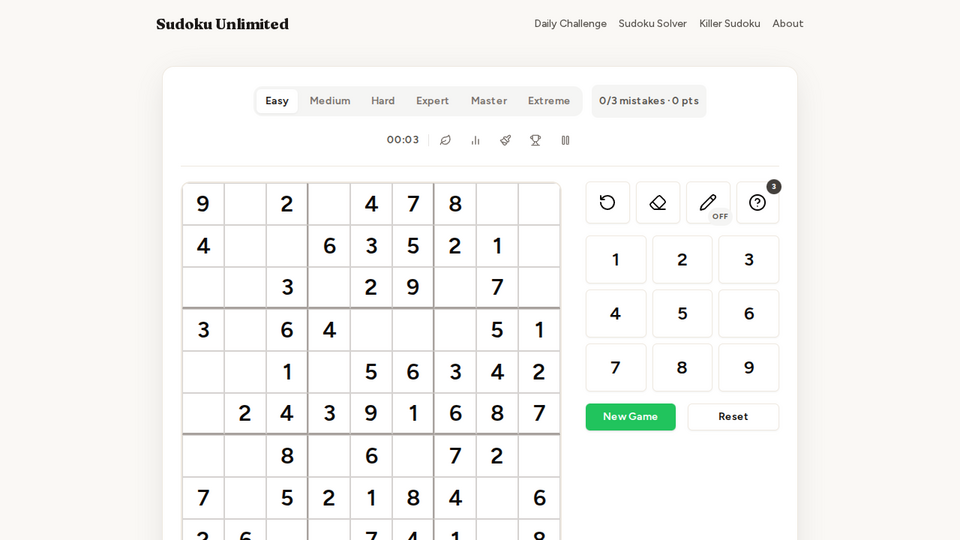Switch to Medium difficulty
The image size is (960, 540).
pos(330,101)
